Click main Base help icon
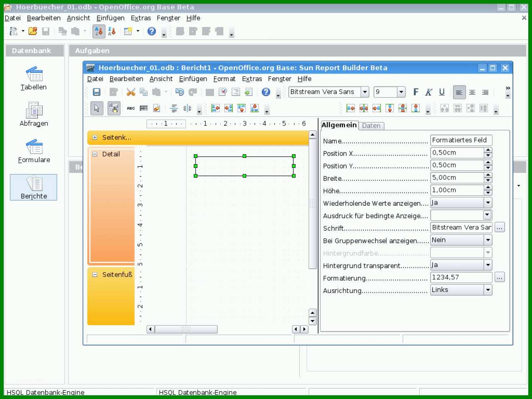The height and width of the screenshot is (399, 532). tap(152, 31)
